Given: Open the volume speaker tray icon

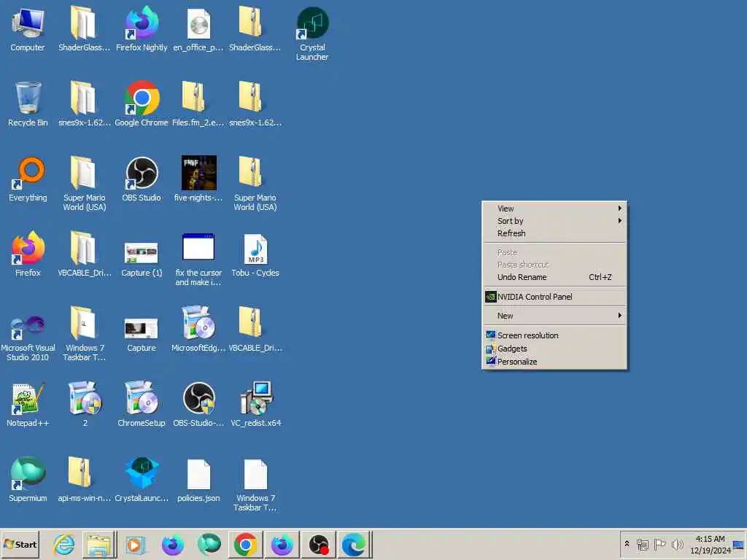Looking at the screenshot, I should tap(677, 544).
